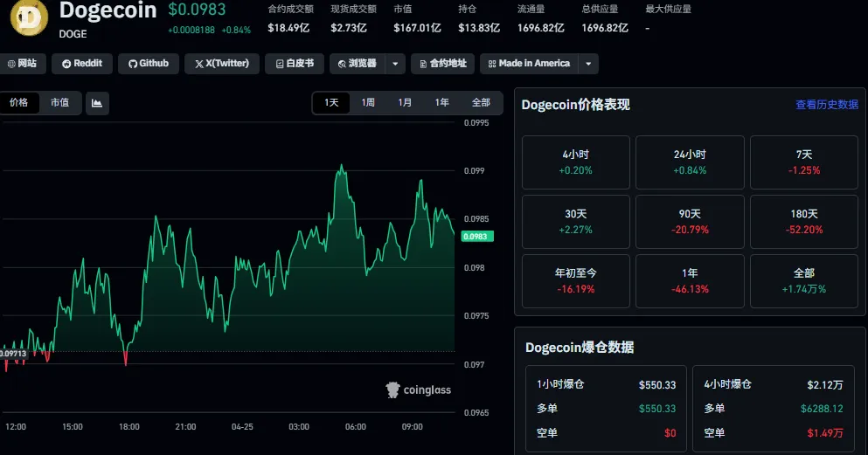Click the 现货成交额 $2.73亿 value

pyautogui.click(x=349, y=28)
